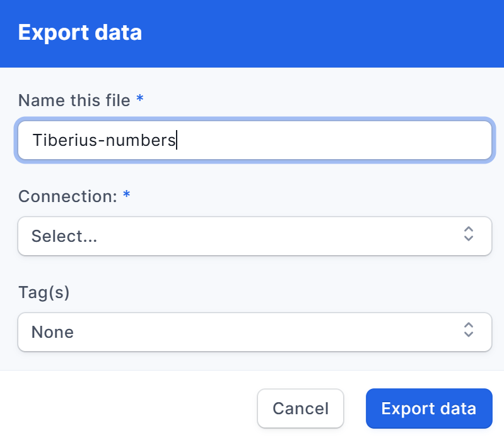The image size is (504, 442).
Task: Click the Cancel button
Action: tap(300, 409)
